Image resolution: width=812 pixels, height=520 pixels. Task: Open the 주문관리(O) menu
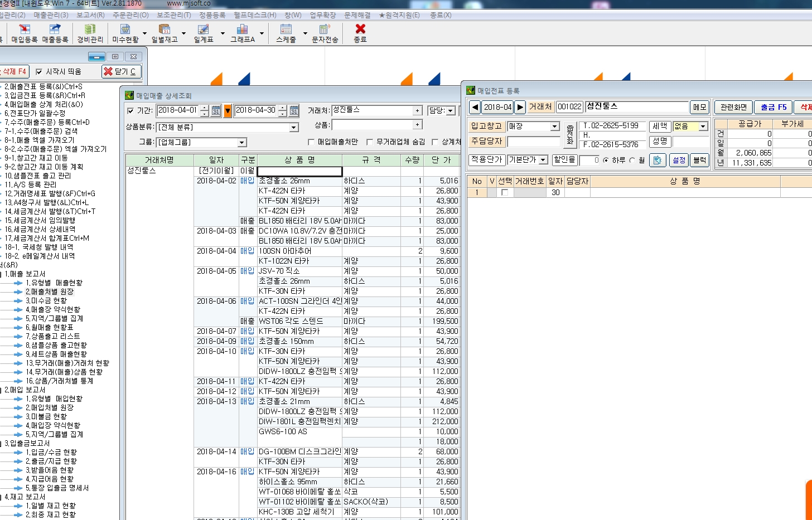point(130,15)
